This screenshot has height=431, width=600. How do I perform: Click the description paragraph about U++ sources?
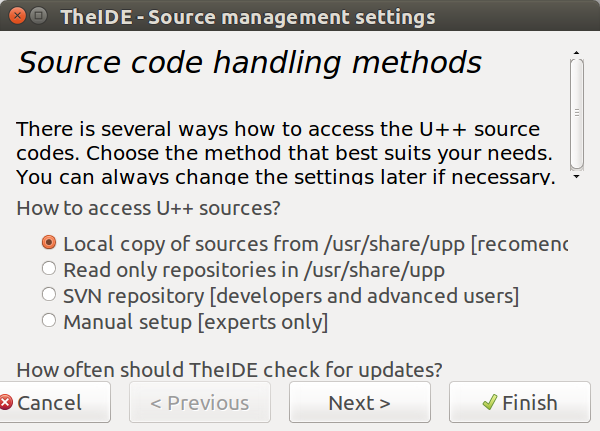(285, 152)
